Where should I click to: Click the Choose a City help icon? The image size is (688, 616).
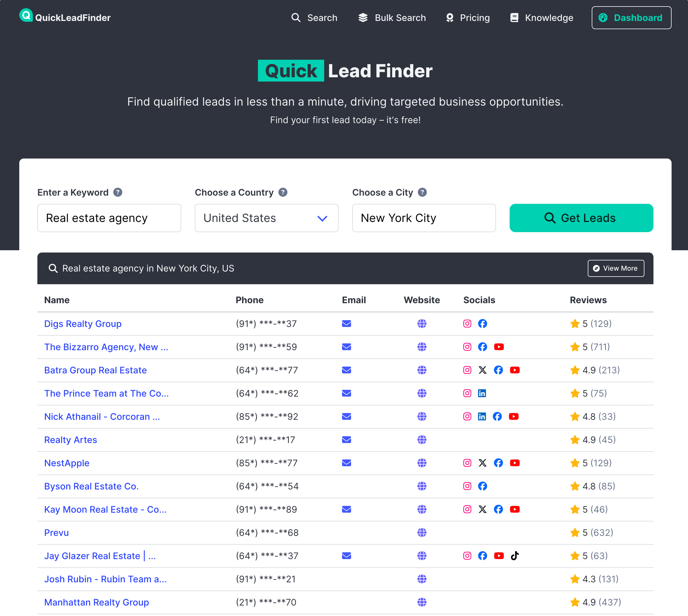(422, 192)
